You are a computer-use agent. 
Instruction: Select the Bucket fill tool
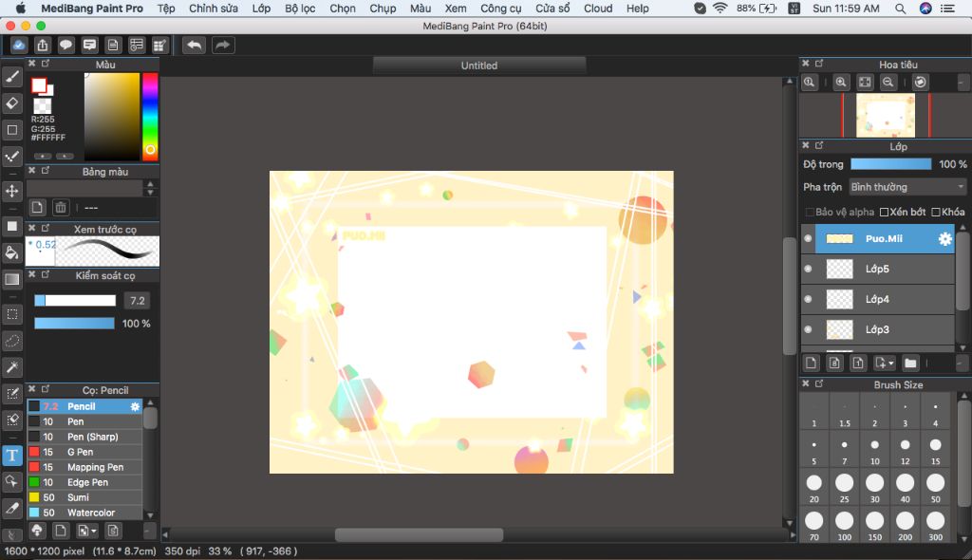(11, 252)
